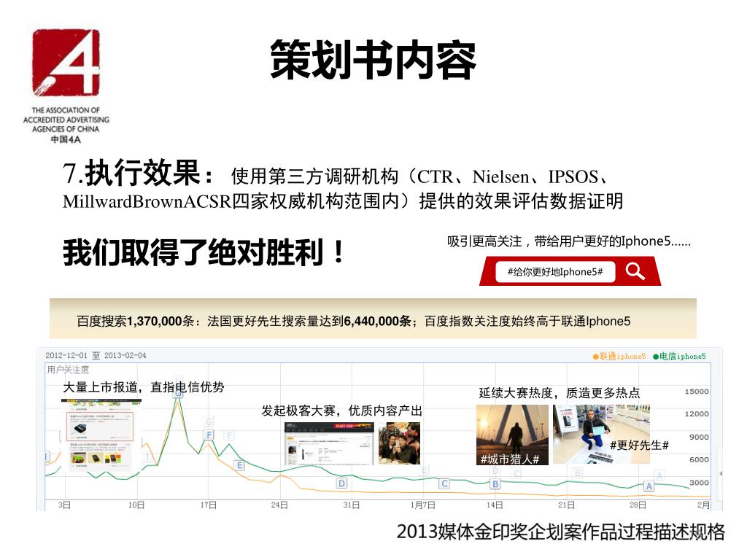This screenshot has width=747, height=560.
Task: Click the 策划书内容 slide title
Action: (x=373, y=60)
